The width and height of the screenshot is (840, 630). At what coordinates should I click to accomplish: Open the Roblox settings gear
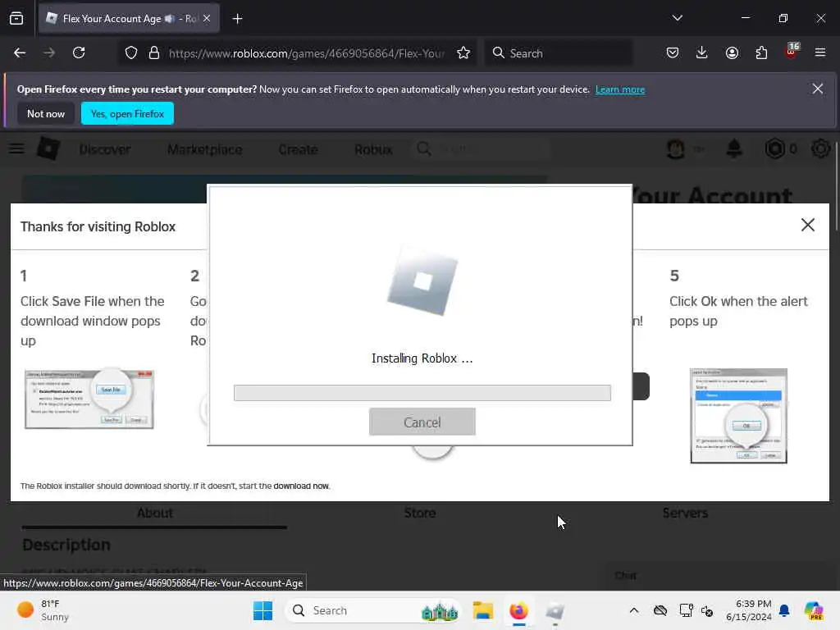coord(820,148)
